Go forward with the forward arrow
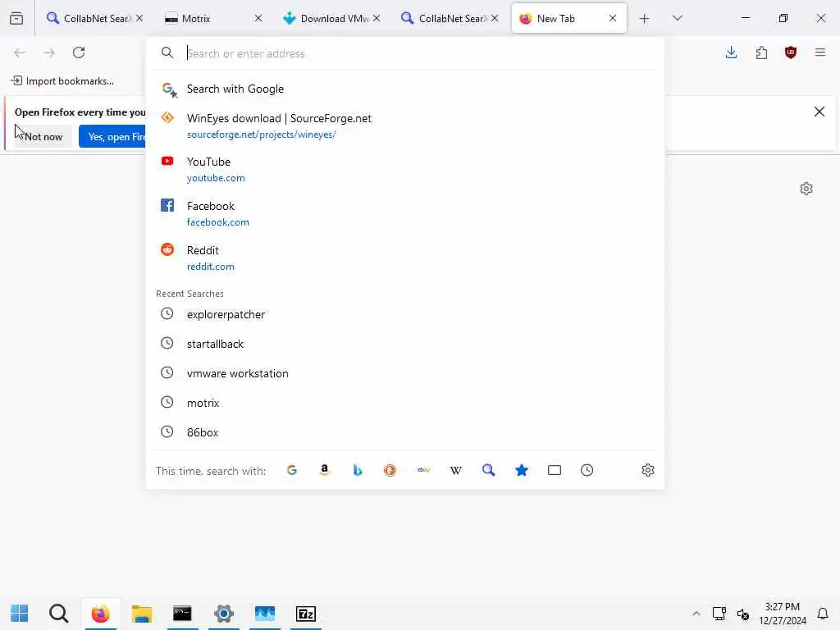The width and height of the screenshot is (840, 630). (x=48, y=52)
